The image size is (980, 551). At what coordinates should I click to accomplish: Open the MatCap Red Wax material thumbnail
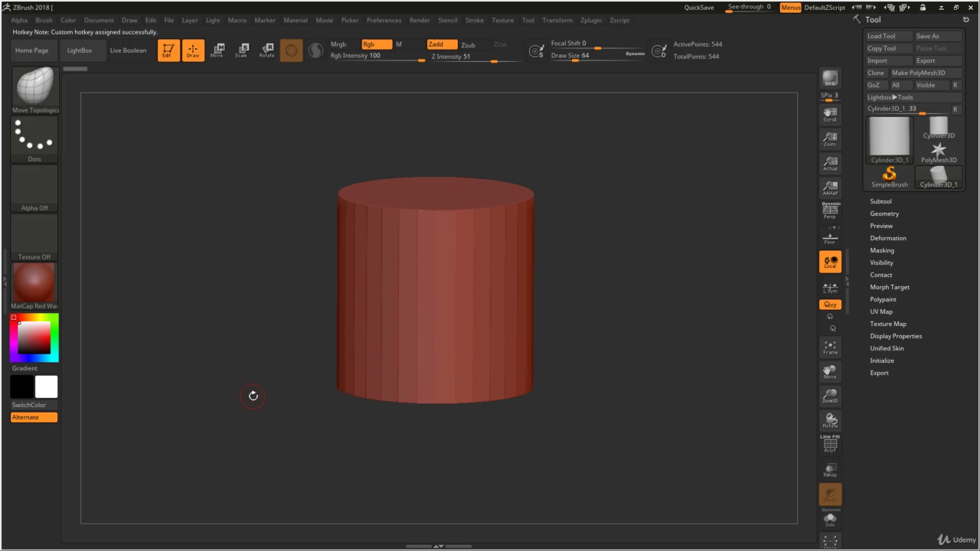(34, 282)
